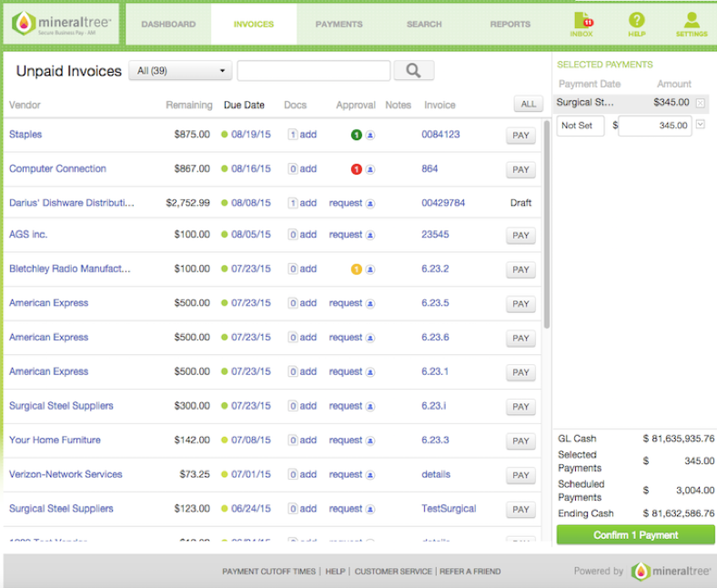The width and height of the screenshot is (717, 588).
Task: Expand the payment amount options arrow
Action: [x=700, y=124]
